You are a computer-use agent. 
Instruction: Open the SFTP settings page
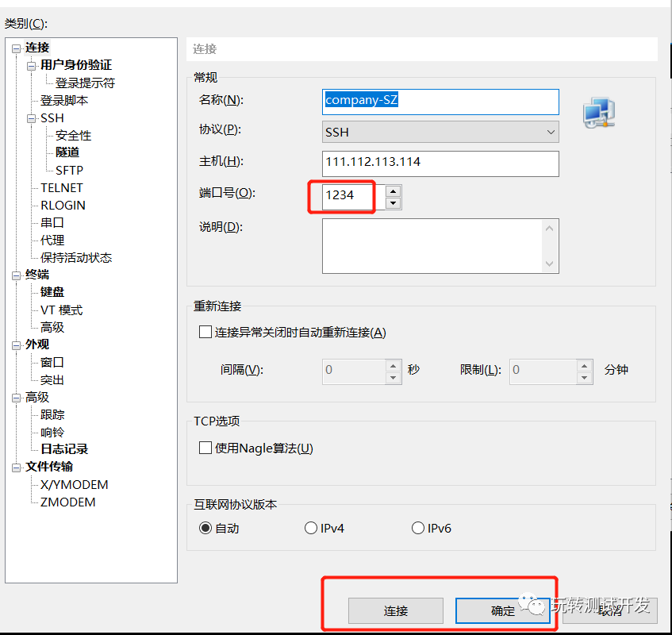(x=69, y=170)
